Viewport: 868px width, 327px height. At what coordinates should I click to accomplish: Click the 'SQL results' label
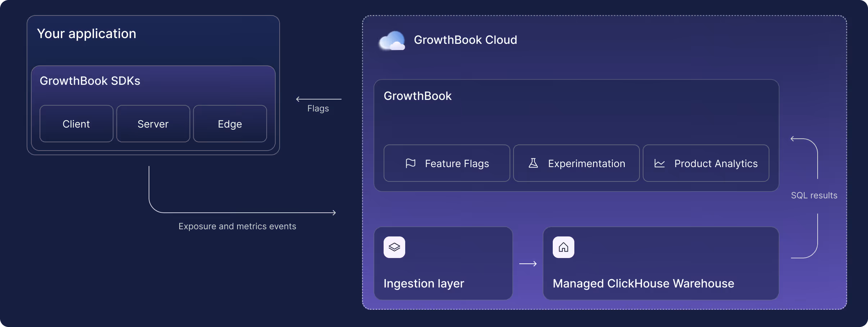[x=814, y=195]
